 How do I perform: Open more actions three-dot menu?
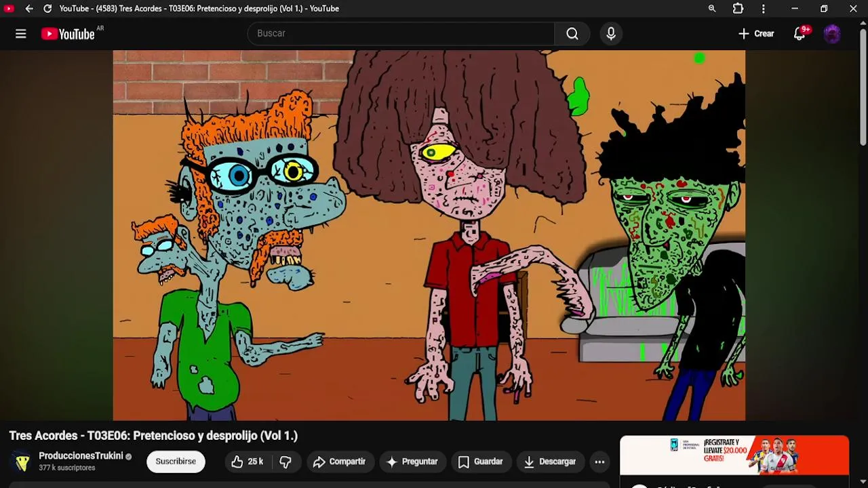point(599,462)
